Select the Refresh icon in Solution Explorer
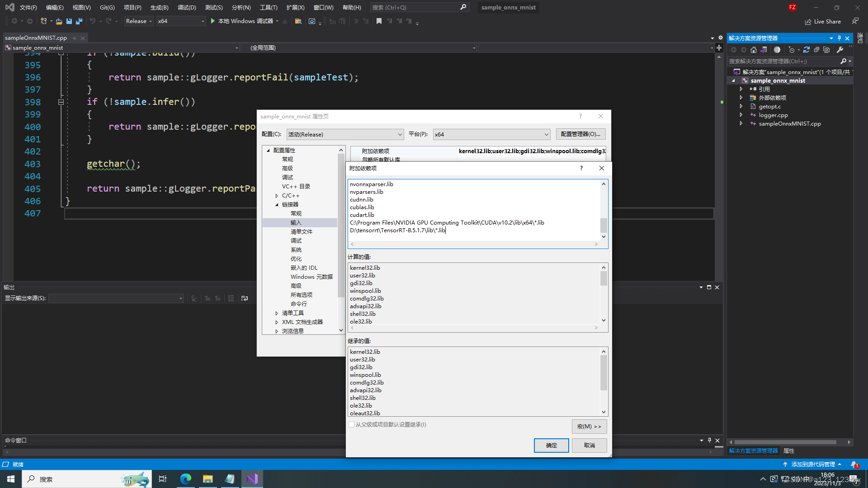868x488 pixels. [x=807, y=50]
